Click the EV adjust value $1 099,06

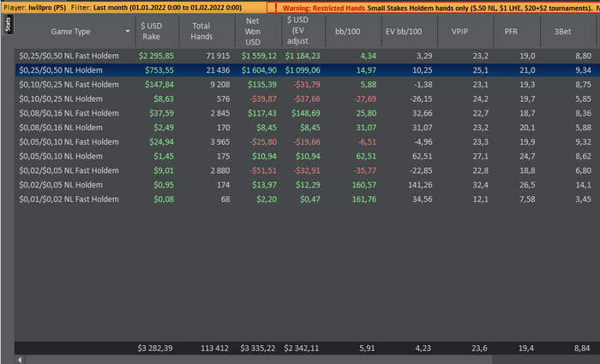point(303,70)
